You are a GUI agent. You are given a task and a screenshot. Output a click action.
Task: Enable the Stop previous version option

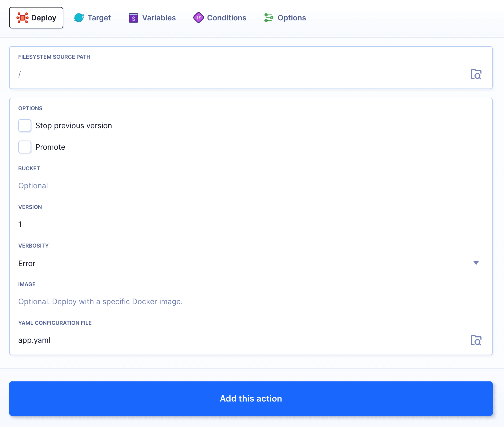coord(24,125)
